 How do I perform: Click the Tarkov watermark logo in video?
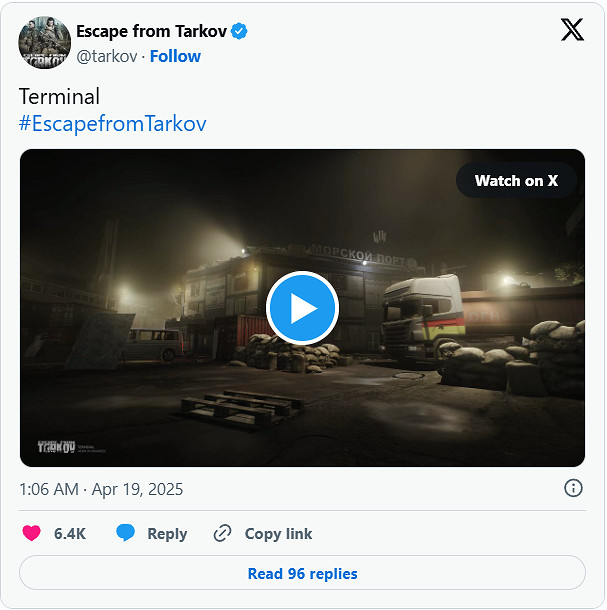[56, 446]
